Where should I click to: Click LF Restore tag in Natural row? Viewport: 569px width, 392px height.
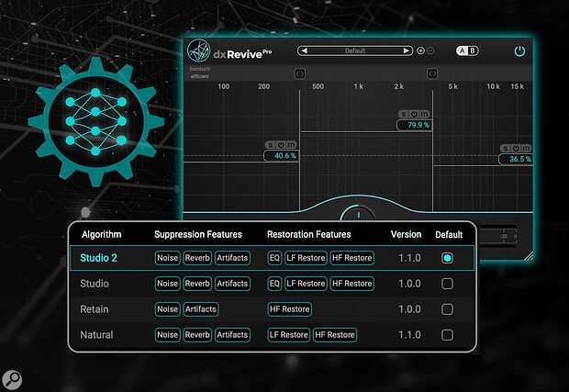click(289, 335)
